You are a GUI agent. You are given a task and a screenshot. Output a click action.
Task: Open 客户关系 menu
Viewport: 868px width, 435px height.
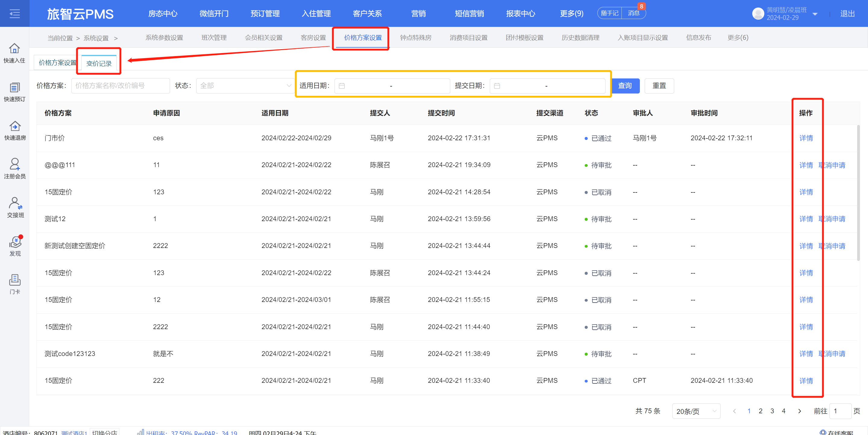click(367, 14)
